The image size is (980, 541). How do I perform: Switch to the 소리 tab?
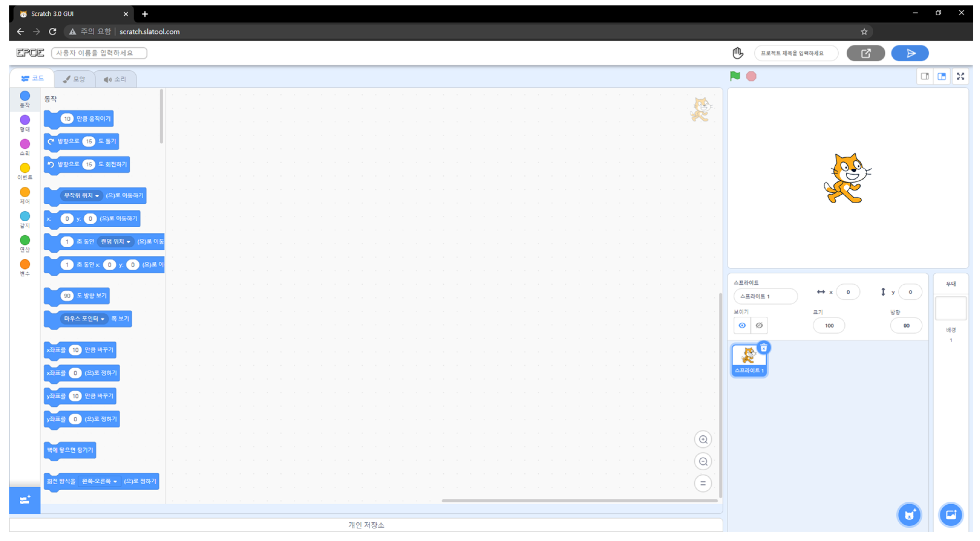click(115, 79)
